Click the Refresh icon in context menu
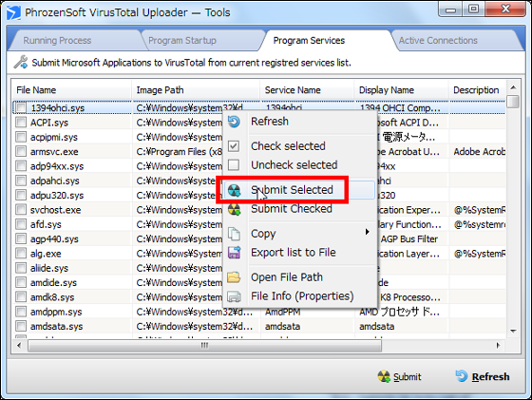Viewport: 532px width, 400px height. point(234,122)
